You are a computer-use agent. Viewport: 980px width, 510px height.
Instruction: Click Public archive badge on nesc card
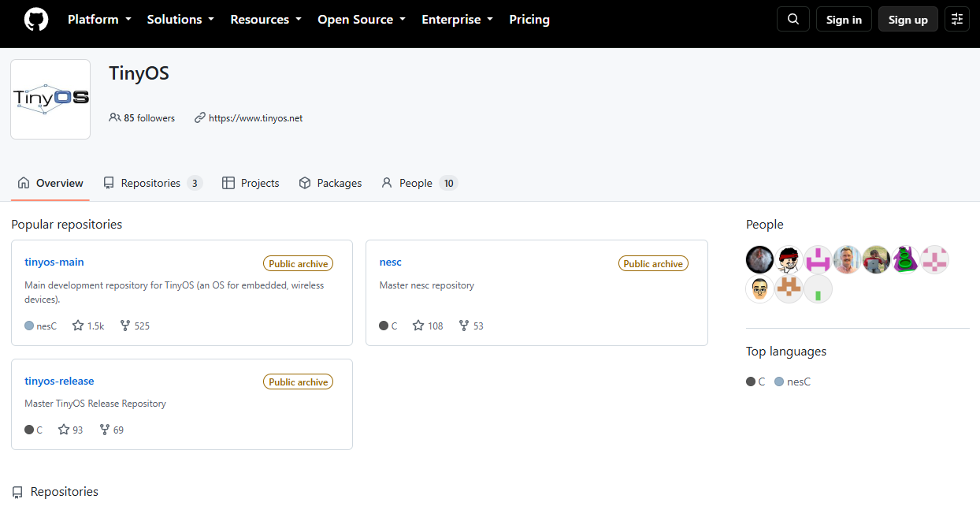(x=653, y=263)
